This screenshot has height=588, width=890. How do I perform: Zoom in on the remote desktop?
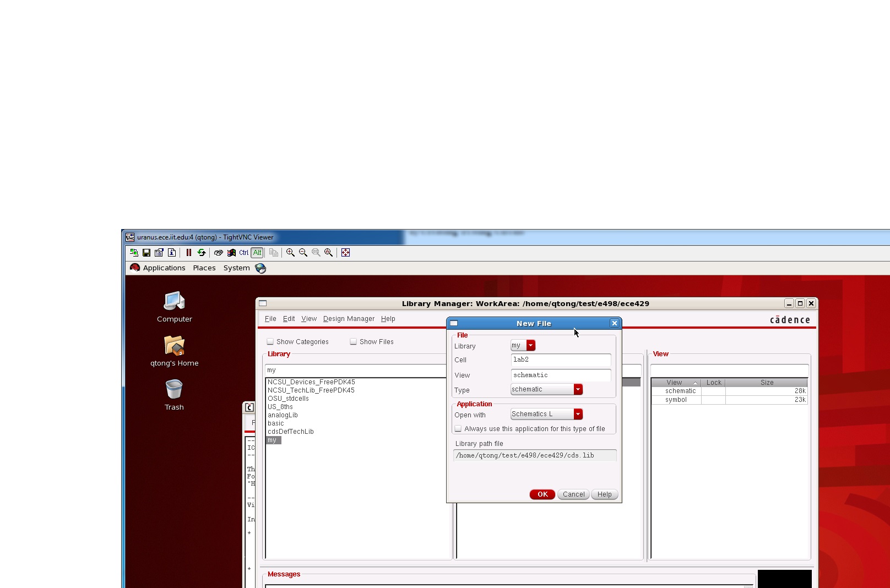290,253
